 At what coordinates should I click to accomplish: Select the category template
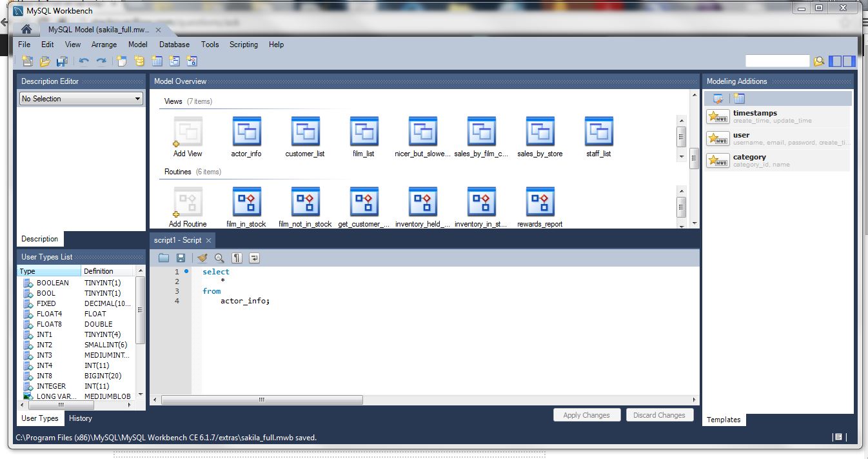pos(777,160)
